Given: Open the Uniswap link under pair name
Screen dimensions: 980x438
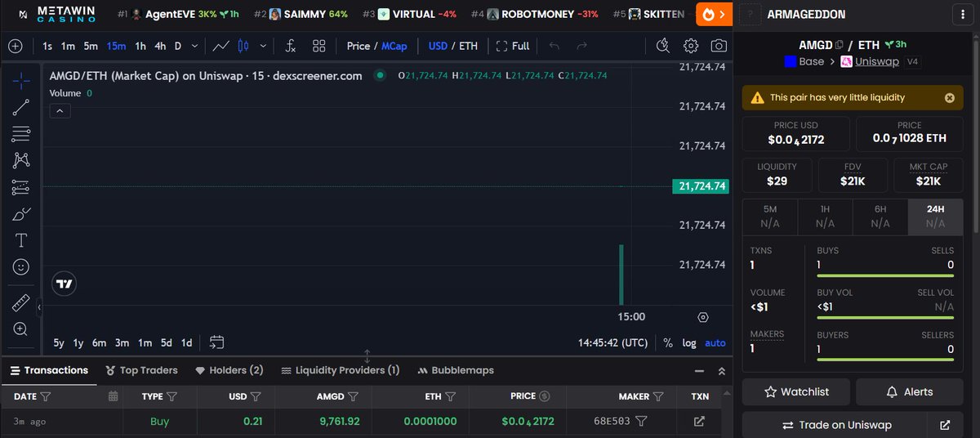Looking at the screenshot, I should [x=876, y=61].
